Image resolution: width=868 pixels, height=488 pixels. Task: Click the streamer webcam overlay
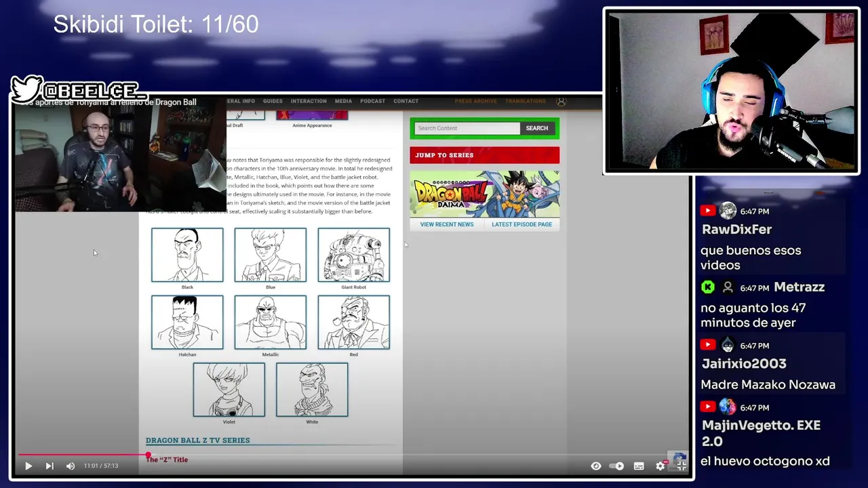click(731, 91)
